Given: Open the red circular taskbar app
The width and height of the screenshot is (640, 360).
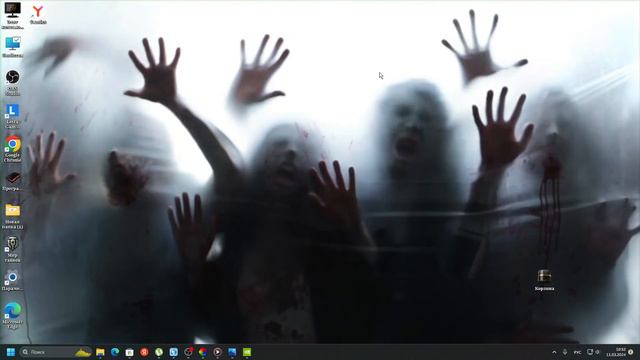Looking at the screenshot, I should tap(144, 352).
